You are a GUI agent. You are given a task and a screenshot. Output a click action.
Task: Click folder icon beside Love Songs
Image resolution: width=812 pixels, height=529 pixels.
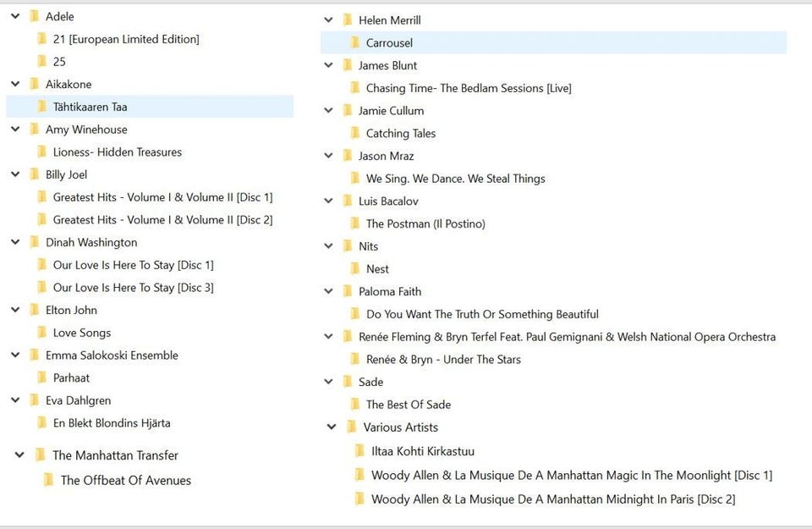(42, 333)
